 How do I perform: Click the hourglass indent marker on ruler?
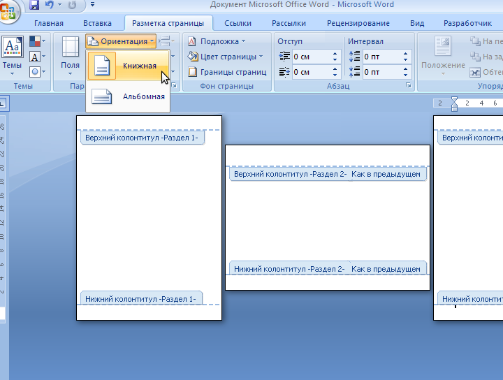[454, 103]
